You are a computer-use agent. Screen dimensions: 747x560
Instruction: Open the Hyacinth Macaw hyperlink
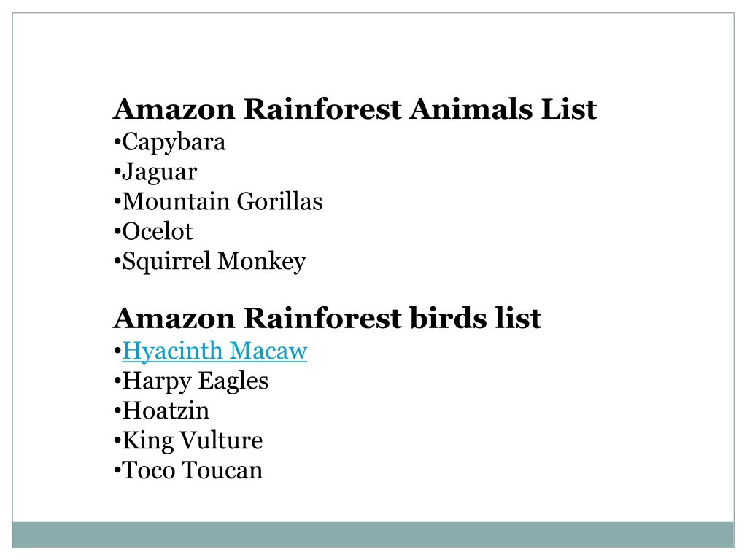click(215, 351)
